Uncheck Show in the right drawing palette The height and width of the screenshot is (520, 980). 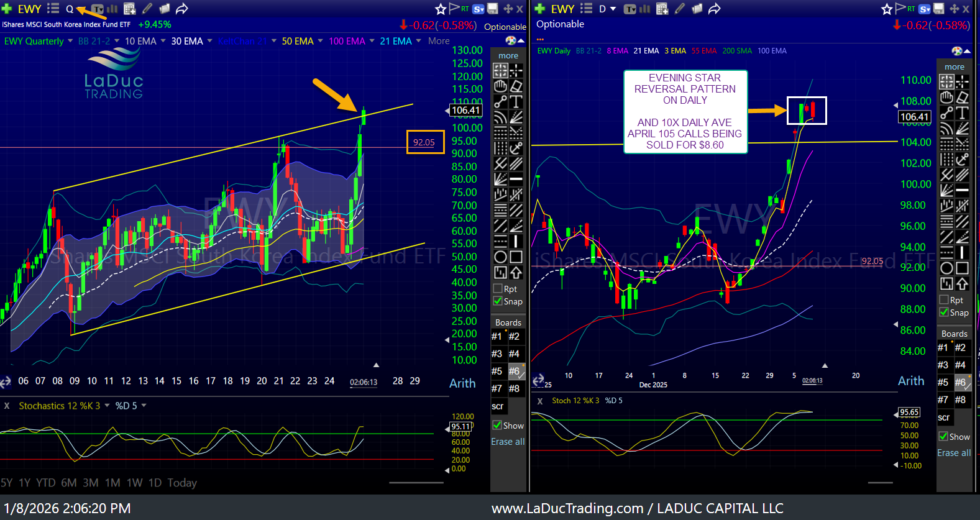point(943,436)
